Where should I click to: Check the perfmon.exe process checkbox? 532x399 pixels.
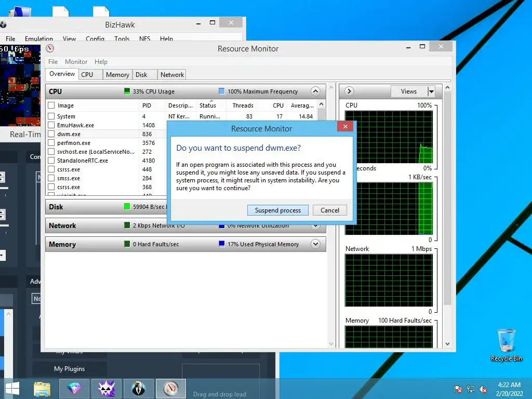pos(51,142)
